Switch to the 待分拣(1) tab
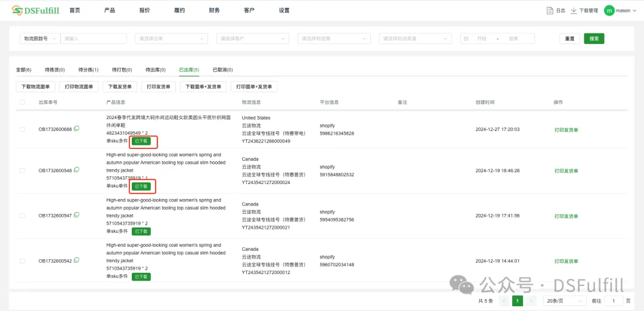This screenshot has width=644, height=311. [x=88, y=70]
